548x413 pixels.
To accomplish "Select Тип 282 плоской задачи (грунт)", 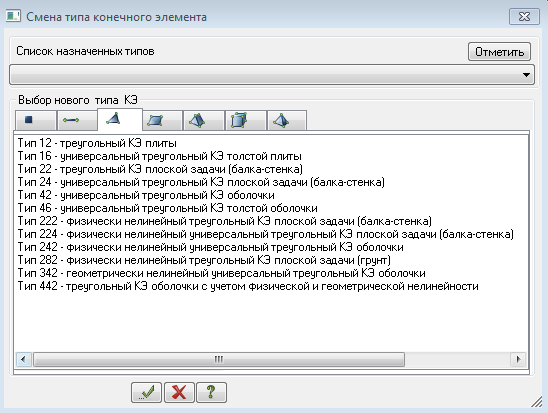I will pyautogui.click(x=204, y=260).
